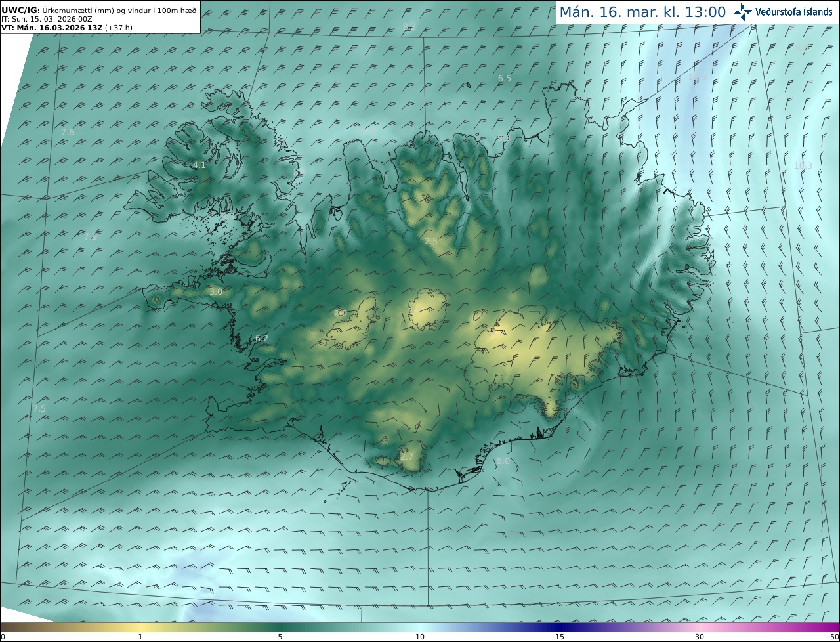Click the 'Mán. 16. mar. kl. 13:00' timestamp
Viewport: 840px width, 642px height.
(x=642, y=12)
